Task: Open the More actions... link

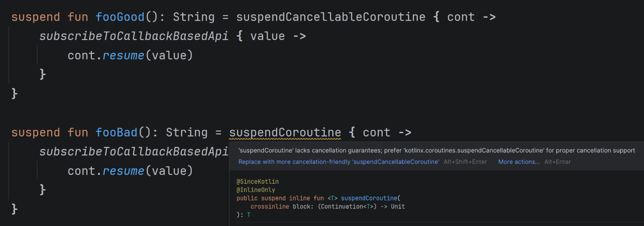Action: point(519,162)
